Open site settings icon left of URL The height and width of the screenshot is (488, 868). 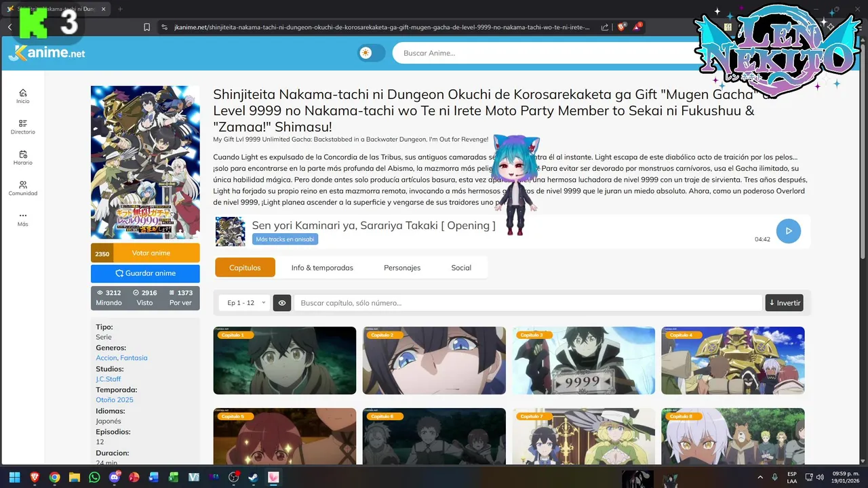(163, 27)
